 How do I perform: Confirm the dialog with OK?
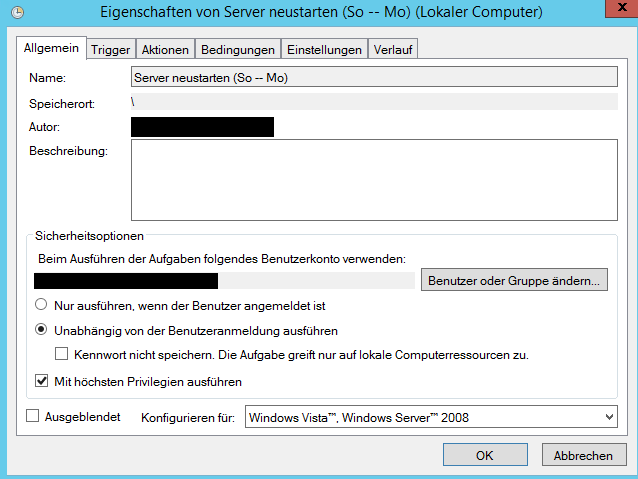pos(485,455)
